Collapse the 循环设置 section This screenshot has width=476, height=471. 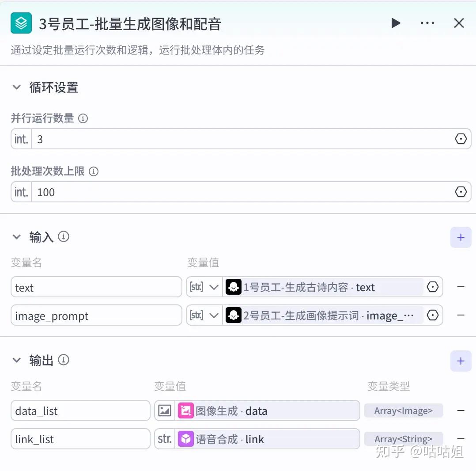[x=17, y=87]
